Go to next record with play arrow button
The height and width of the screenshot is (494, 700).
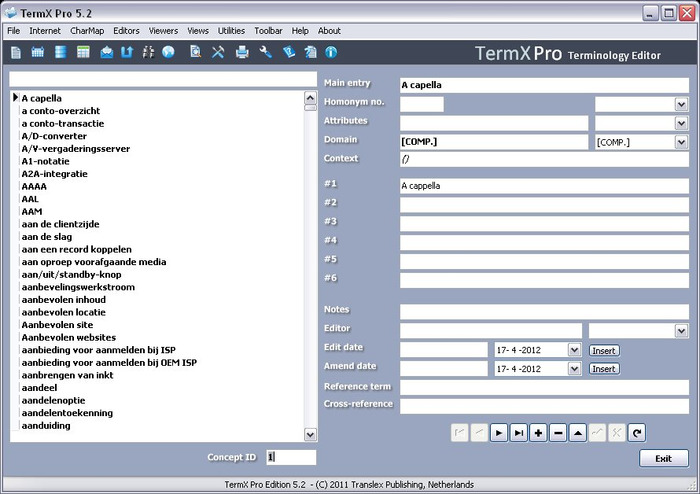click(x=498, y=433)
